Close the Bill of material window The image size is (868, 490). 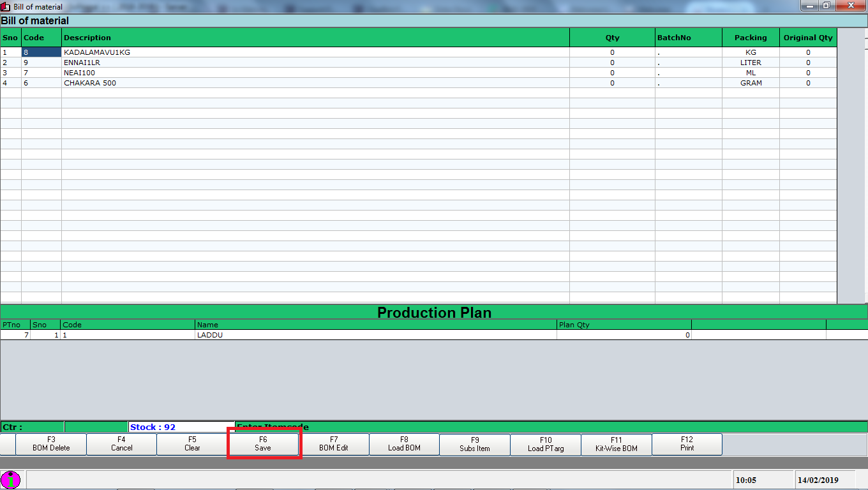pyautogui.click(x=849, y=5)
